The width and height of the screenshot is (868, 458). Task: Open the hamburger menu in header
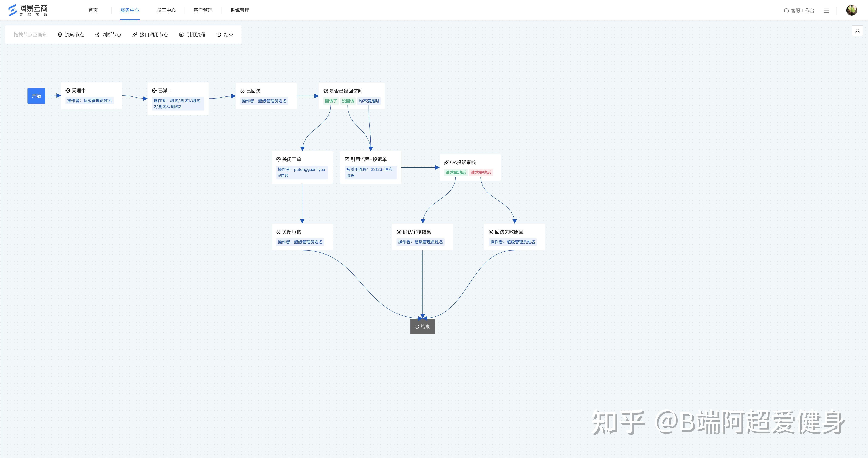826,11
